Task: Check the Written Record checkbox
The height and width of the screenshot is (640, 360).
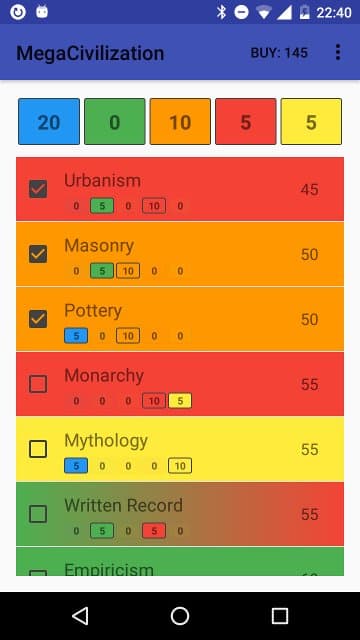Action: pyautogui.click(x=38, y=514)
